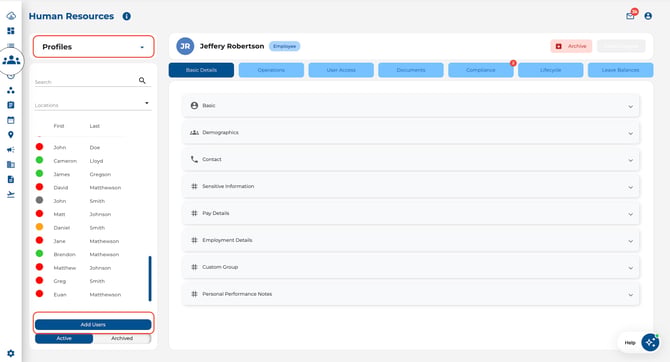Expand the Sensitive Information section
Image resolution: width=670 pixels, height=362 pixels.
coord(411,186)
